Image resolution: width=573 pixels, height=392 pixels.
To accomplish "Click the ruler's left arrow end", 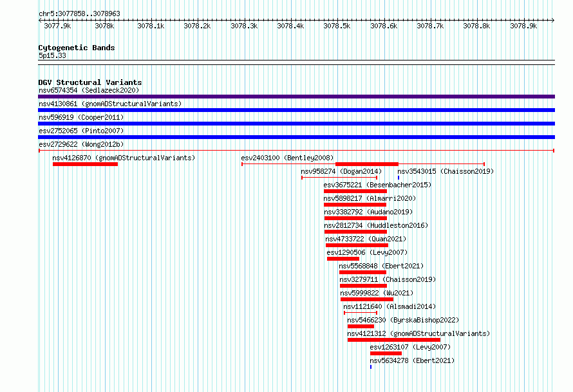I will tap(40, 21).
